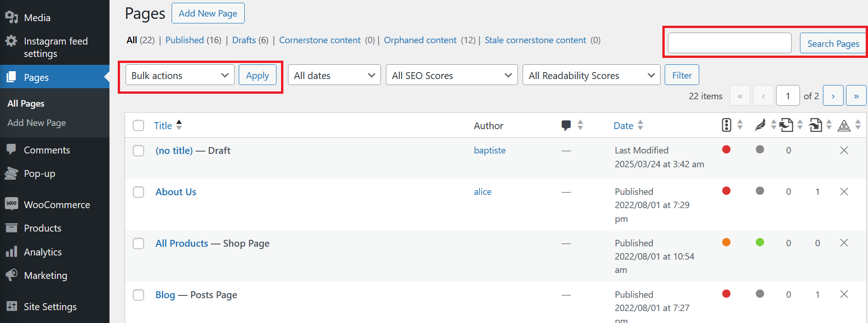Sort by outgoing internal links icon
868x323 pixels.
tap(787, 125)
